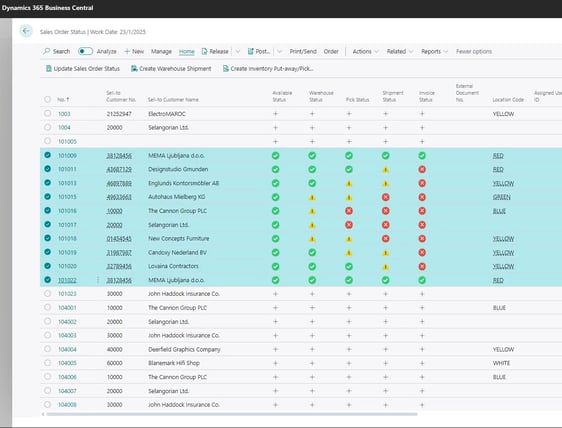
Task: Click red Pick Status icon for 101016
Action: (349, 211)
